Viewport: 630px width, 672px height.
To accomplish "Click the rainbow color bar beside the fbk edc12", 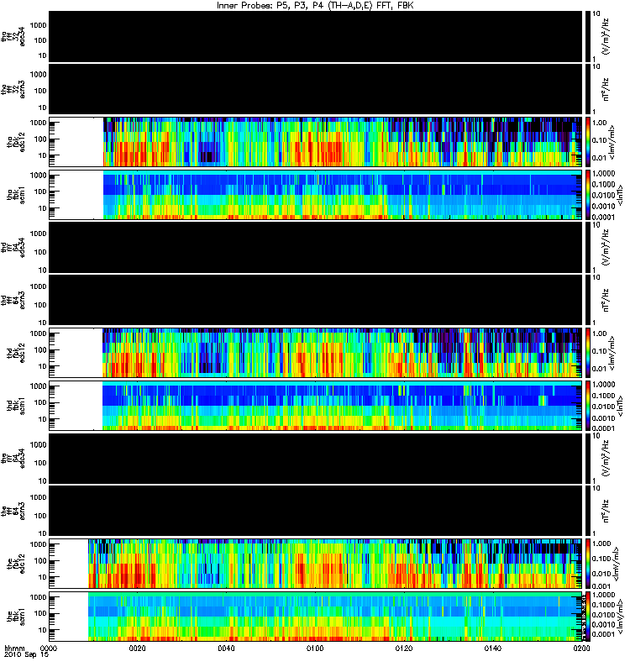I will (x=587, y=564).
